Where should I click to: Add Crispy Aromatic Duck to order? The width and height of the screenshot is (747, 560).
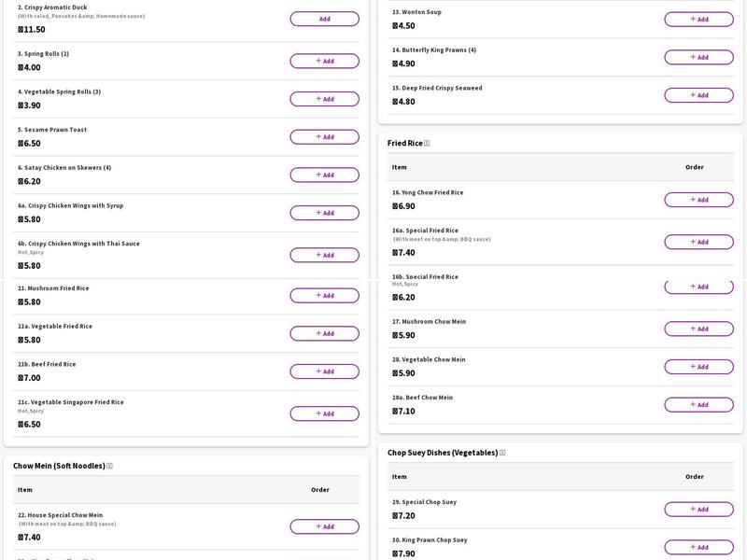[x=324, y=19]
